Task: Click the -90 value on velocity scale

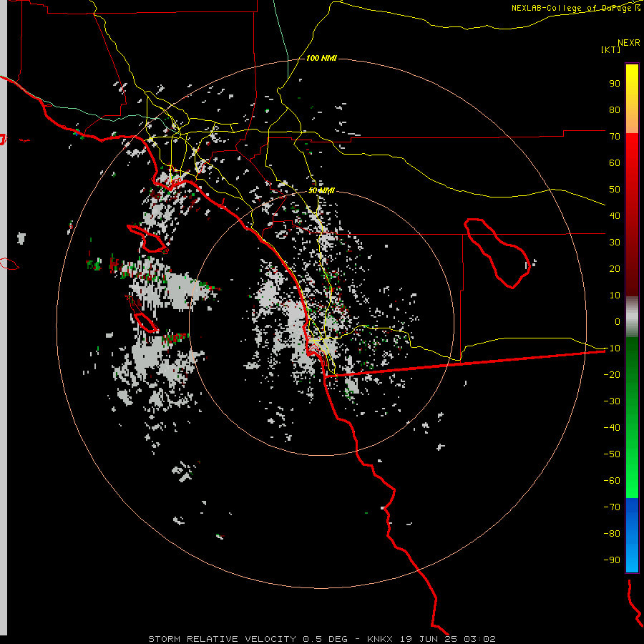Action: pos(612,560)
